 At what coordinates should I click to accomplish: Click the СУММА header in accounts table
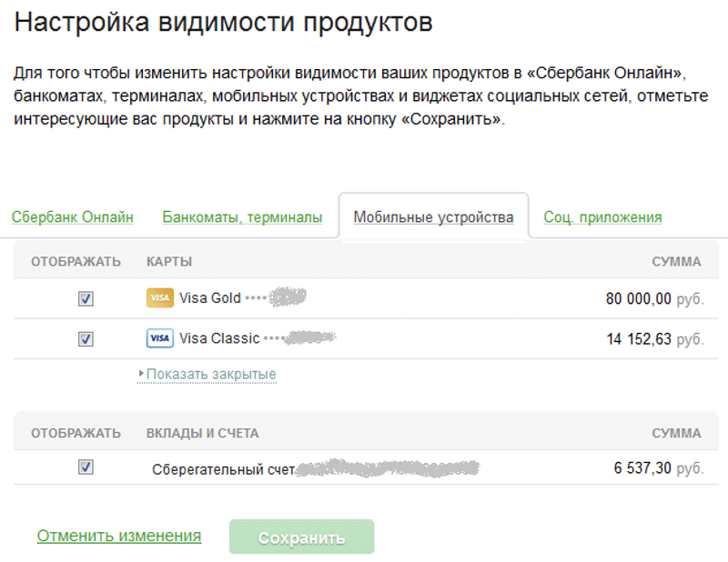pos(676,434)
